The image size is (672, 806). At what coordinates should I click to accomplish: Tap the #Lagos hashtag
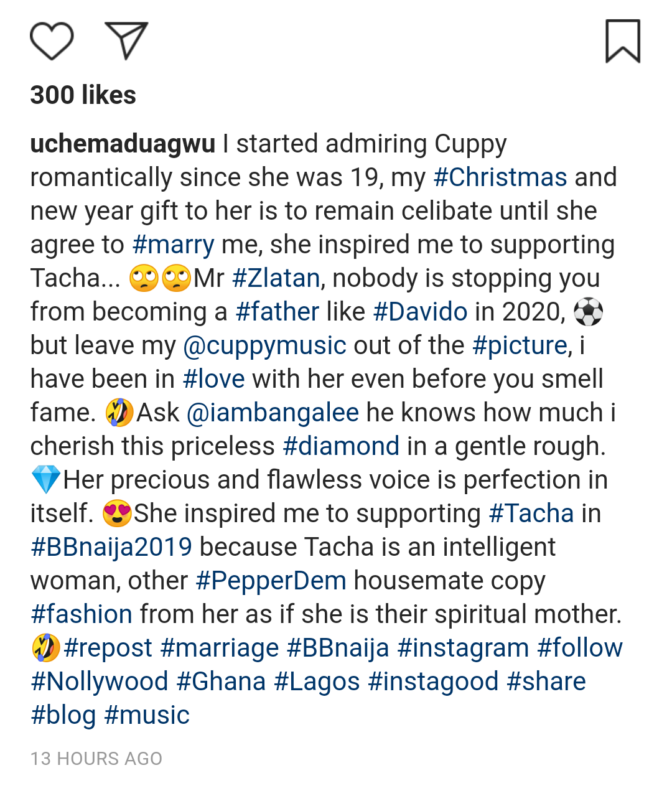pyautogui.click(x=317, y=682)
